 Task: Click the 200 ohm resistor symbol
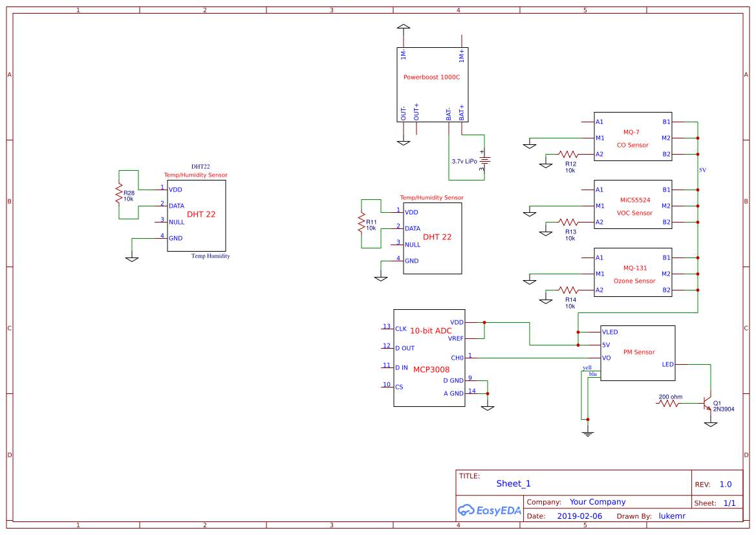coord(669,403)
